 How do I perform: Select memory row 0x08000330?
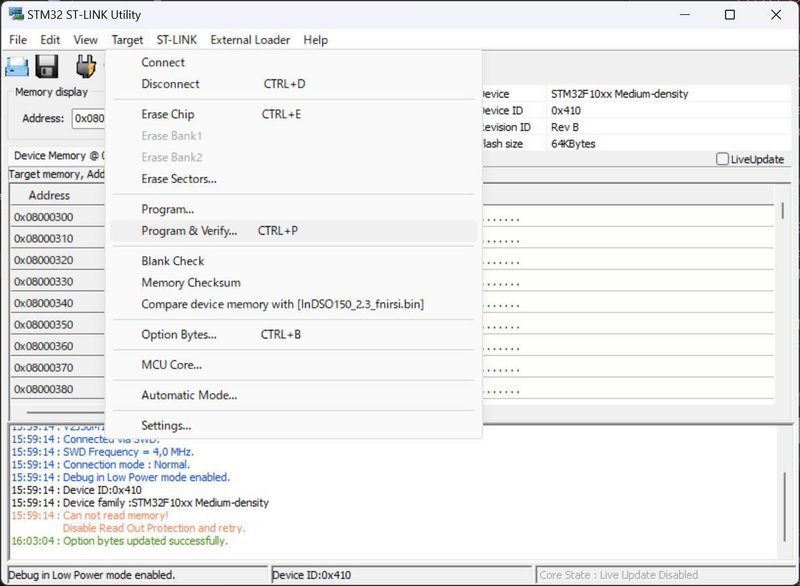57,282
